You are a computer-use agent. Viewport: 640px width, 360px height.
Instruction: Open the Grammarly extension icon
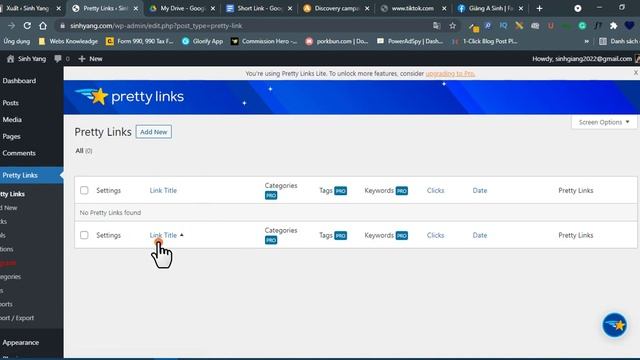pos(582,26)
